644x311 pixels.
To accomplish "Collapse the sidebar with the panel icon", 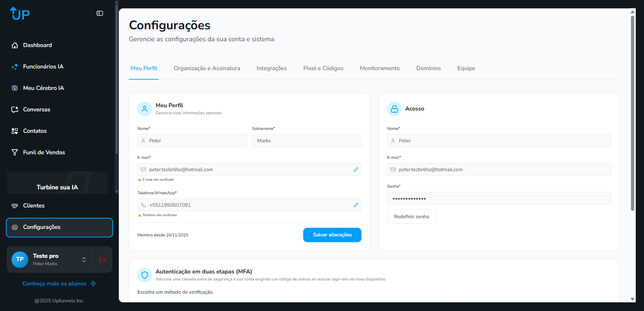I will tap(100, 13).
